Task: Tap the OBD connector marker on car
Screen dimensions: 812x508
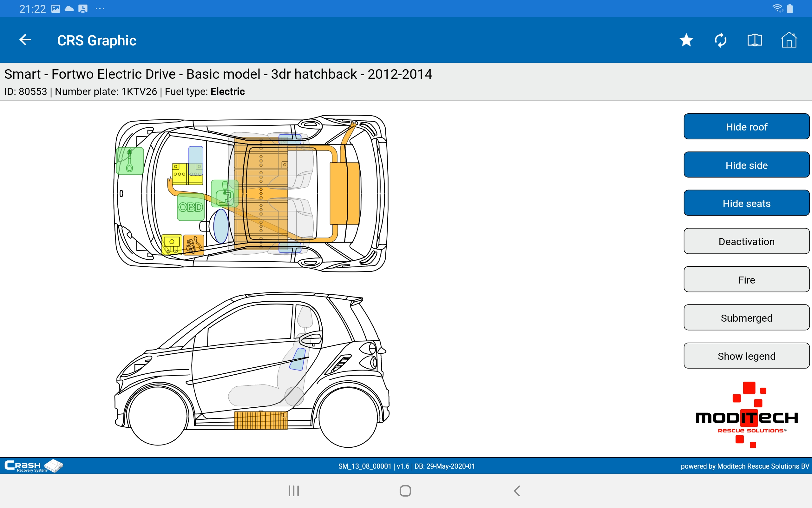Action: click(x=191, y=207)
